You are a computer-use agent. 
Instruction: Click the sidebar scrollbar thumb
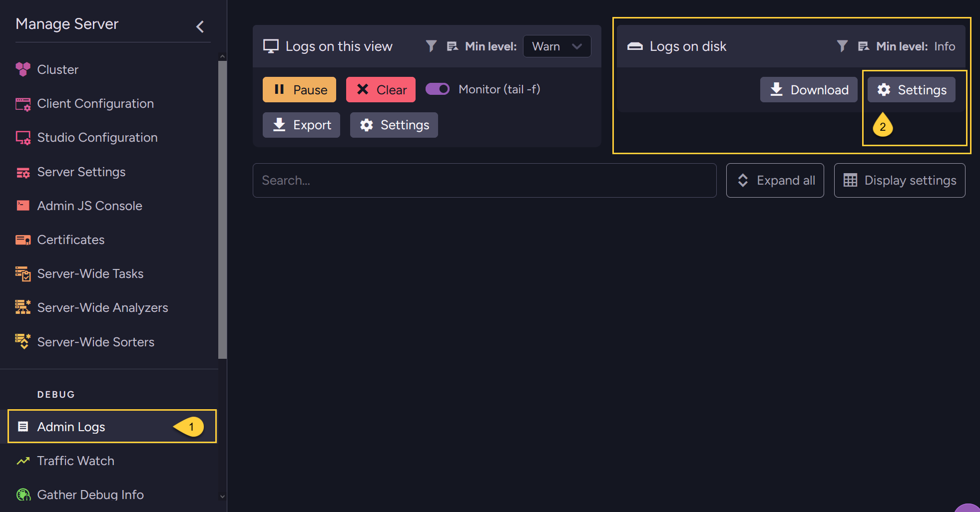click(223, 210)
